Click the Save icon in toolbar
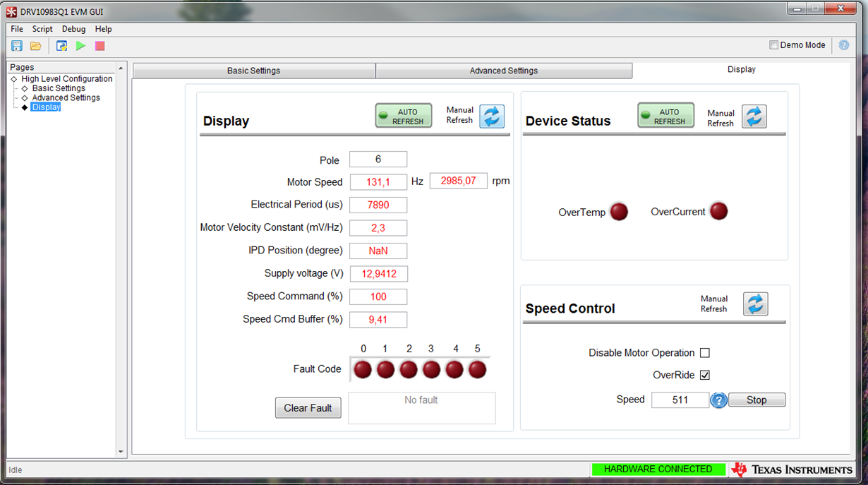Screen dimensions: 868x485 17,46
